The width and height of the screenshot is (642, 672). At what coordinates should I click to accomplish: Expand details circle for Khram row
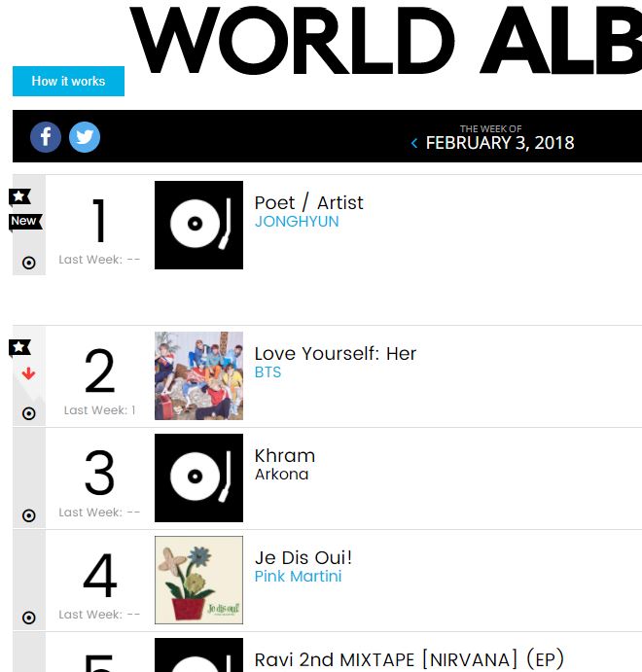(x=29, y=515)
